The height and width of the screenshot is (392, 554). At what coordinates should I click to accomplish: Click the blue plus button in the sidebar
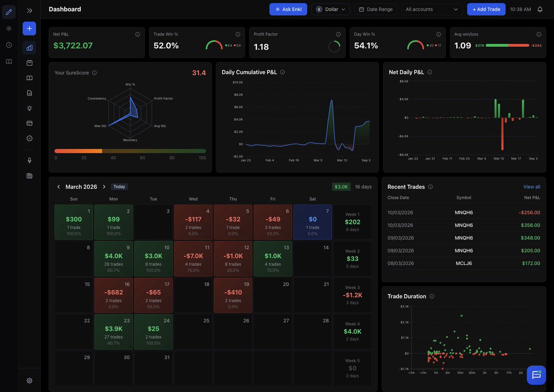pos(30,29)
